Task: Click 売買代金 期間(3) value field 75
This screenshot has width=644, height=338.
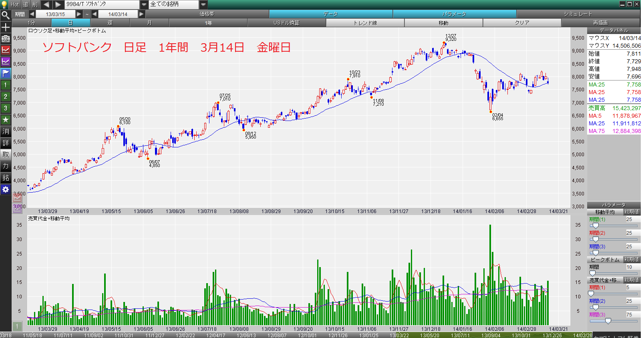Action: [x=633, y=315]
